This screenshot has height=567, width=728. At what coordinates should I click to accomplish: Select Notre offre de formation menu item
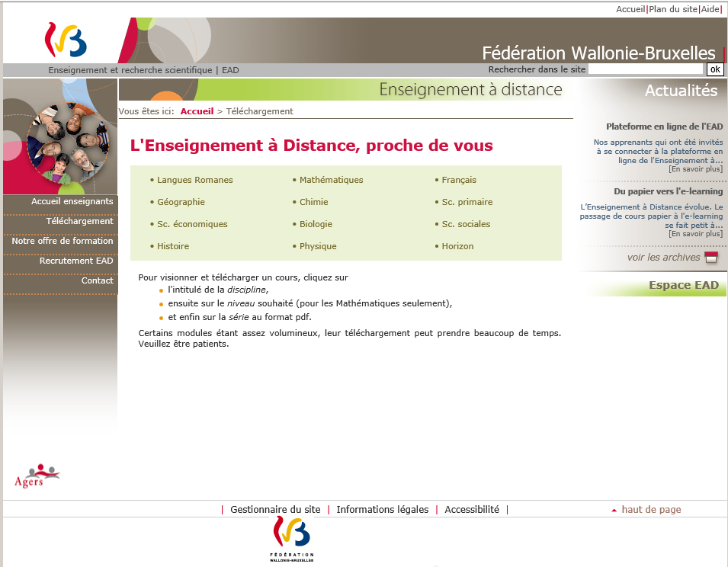(62, 241)
